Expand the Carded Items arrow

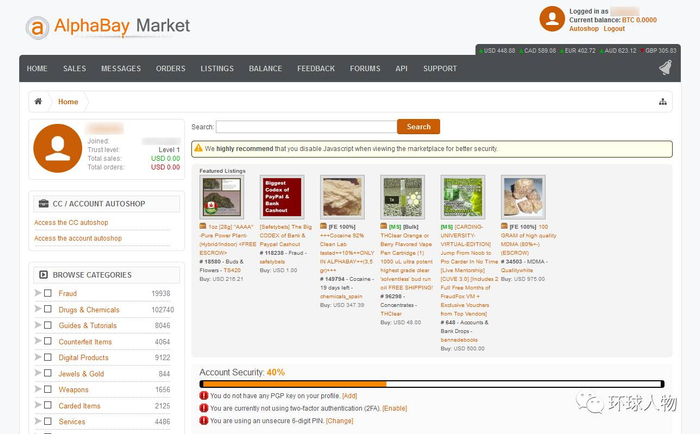pyautogui.click(x=38, y=405)
